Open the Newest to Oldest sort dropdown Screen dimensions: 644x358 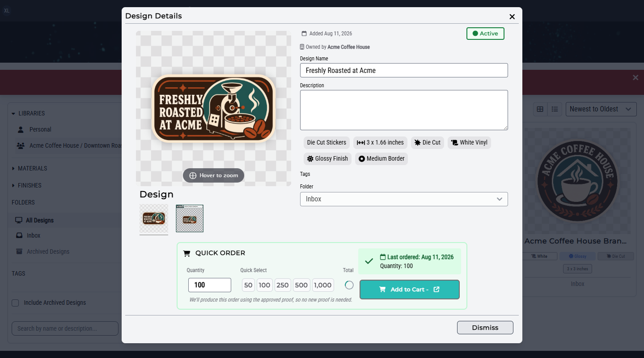pyautogui.click(x=601, y=109)
